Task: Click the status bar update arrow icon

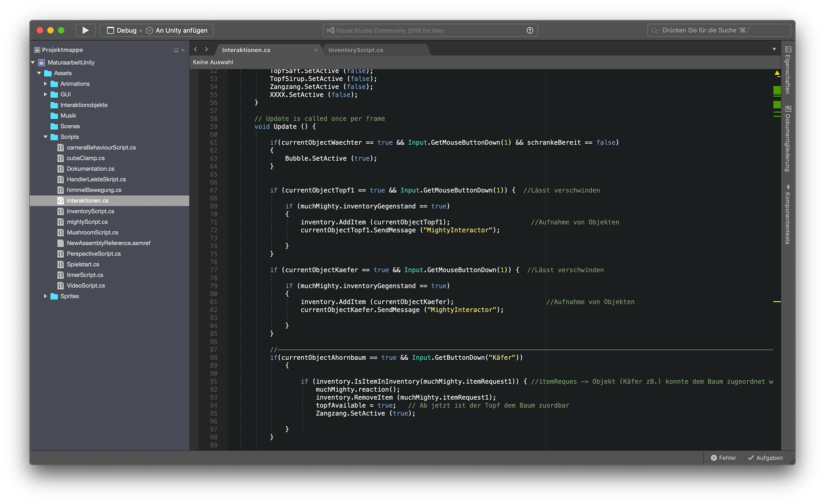Action: [530, 30]
